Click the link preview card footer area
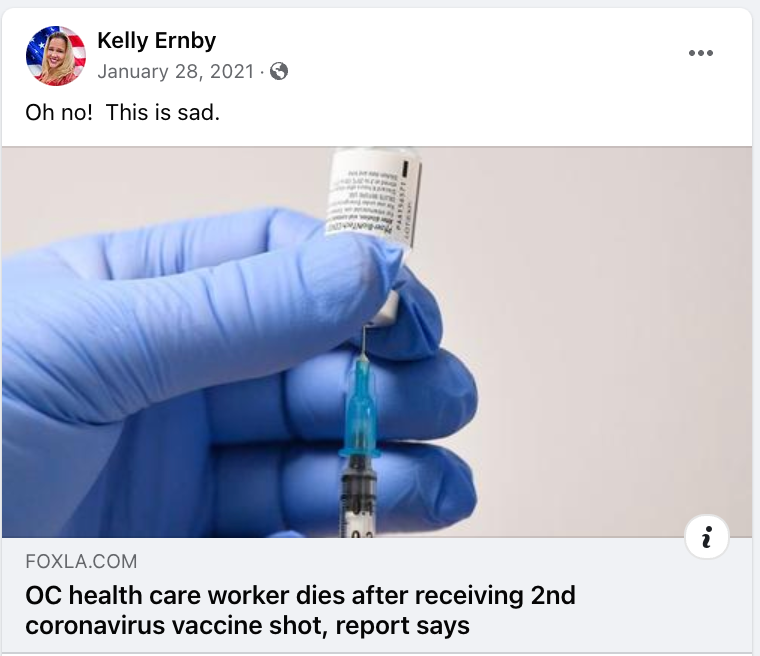Screen dimensions: 760x656 377,595
